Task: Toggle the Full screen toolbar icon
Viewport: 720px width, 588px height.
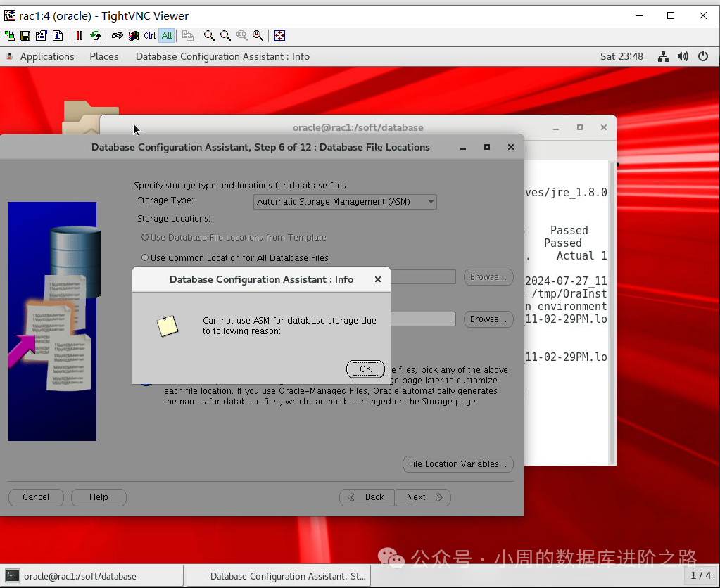Action: [279, 36]
